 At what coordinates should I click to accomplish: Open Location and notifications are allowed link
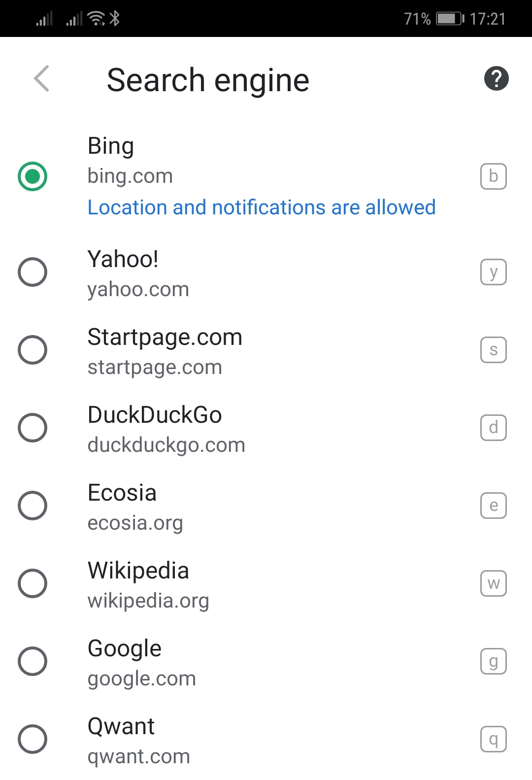(262, 207)
